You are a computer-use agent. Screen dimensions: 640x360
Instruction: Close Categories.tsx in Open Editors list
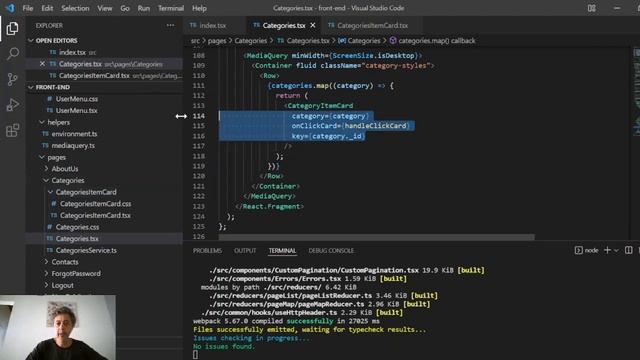pyautogui.click(x=42, y=64)
